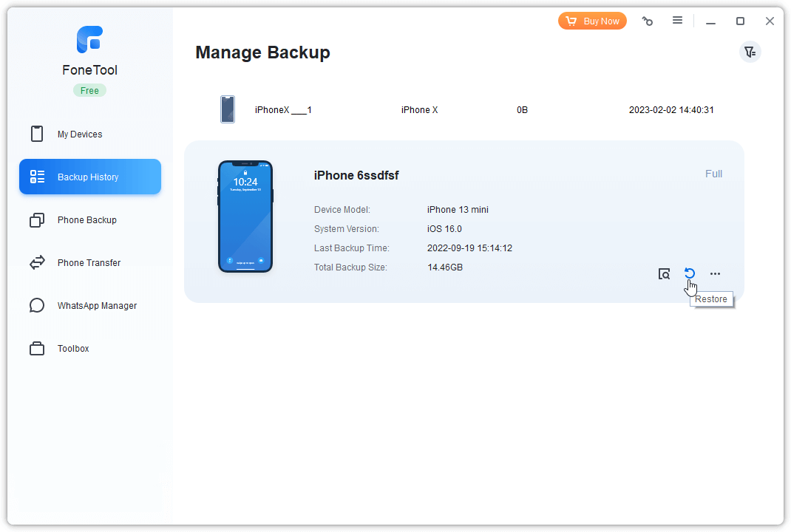Click the filter icon near Manage Backup

750,52
